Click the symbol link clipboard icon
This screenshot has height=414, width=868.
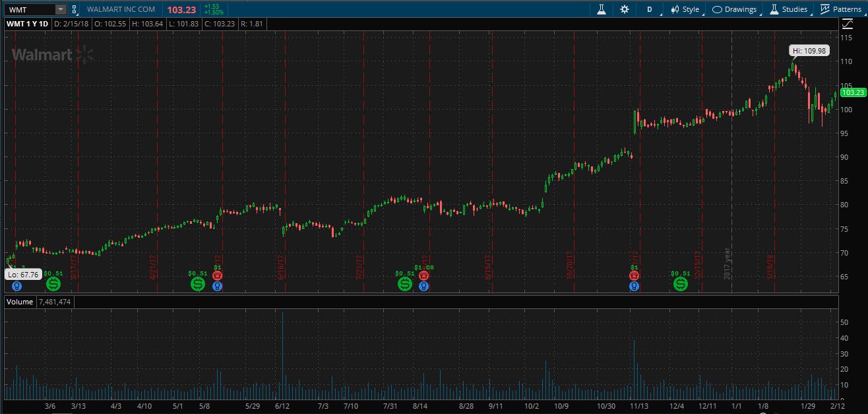click(75, 9)
